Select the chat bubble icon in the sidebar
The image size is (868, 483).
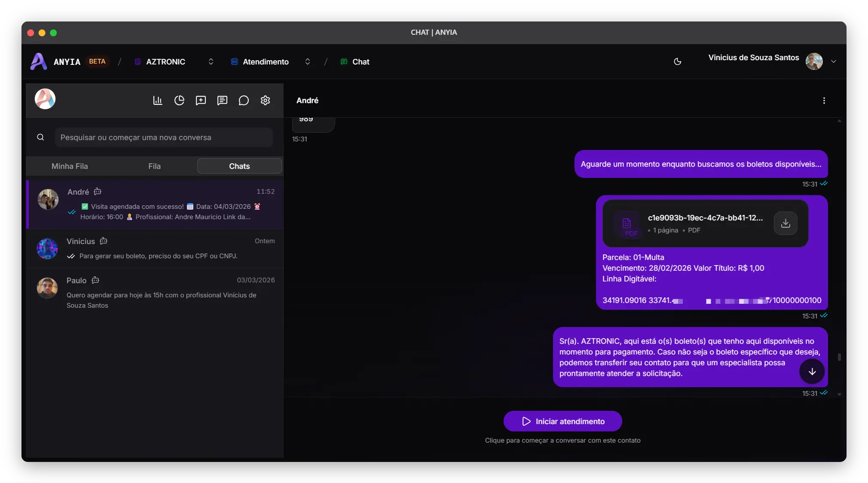[244, 100]
